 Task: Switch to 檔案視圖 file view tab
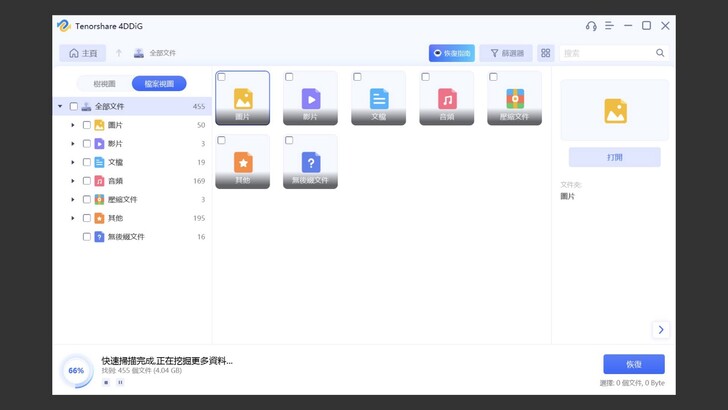click(x=159, y=84)
